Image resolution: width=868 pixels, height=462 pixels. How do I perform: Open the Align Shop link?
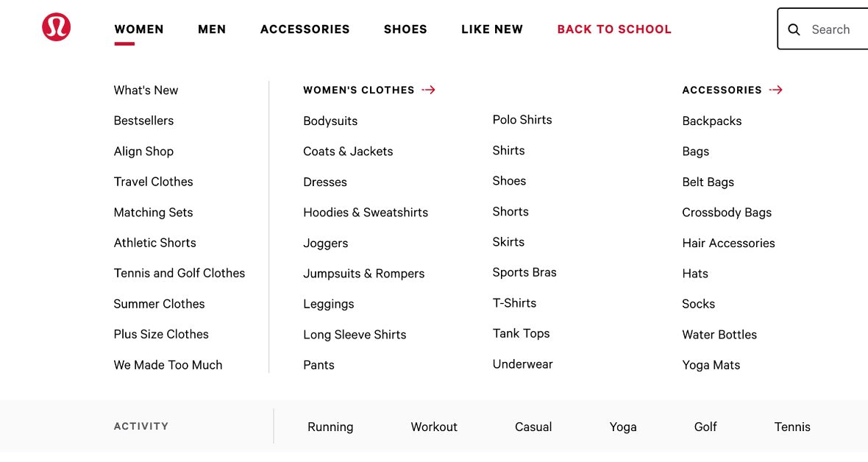[x=143, y=152]
